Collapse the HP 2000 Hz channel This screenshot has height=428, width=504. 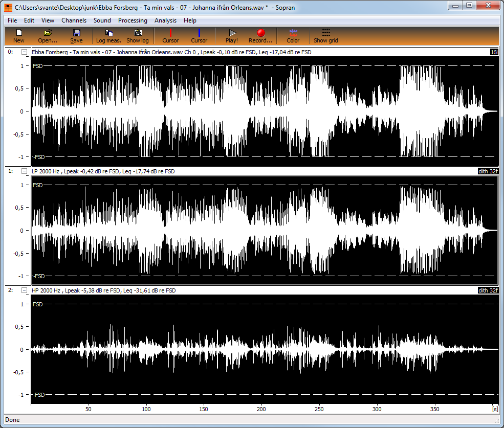click(x=24, y=290)
